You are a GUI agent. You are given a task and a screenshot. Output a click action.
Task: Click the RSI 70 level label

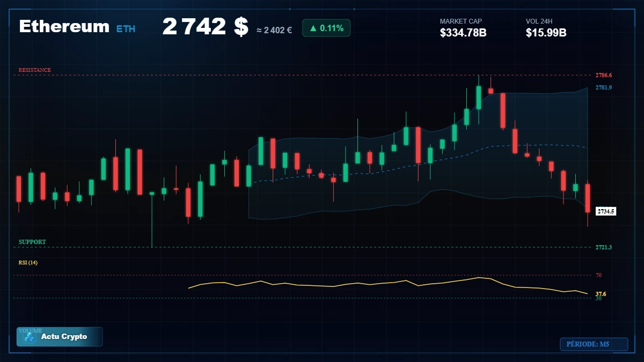pos(598,275)
